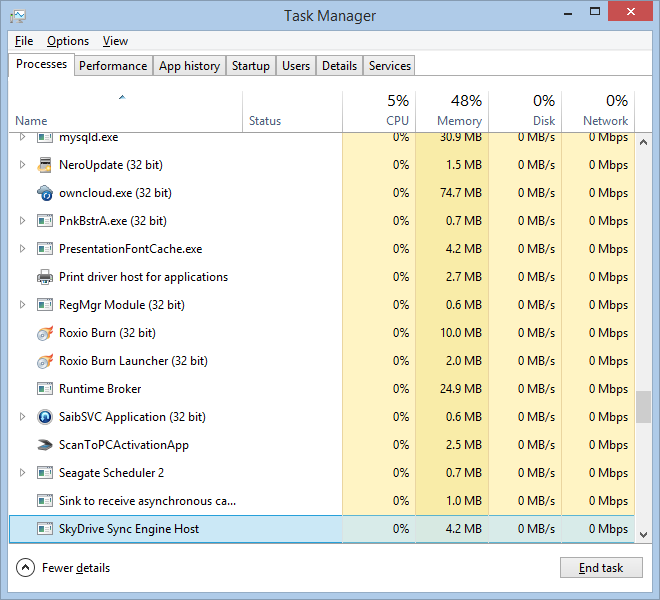The width and height of the screenshot is (660, 600).
Task: Click the ScanToPCActivationApp icon
Action: pyautogui.click(x=44, y=445)
